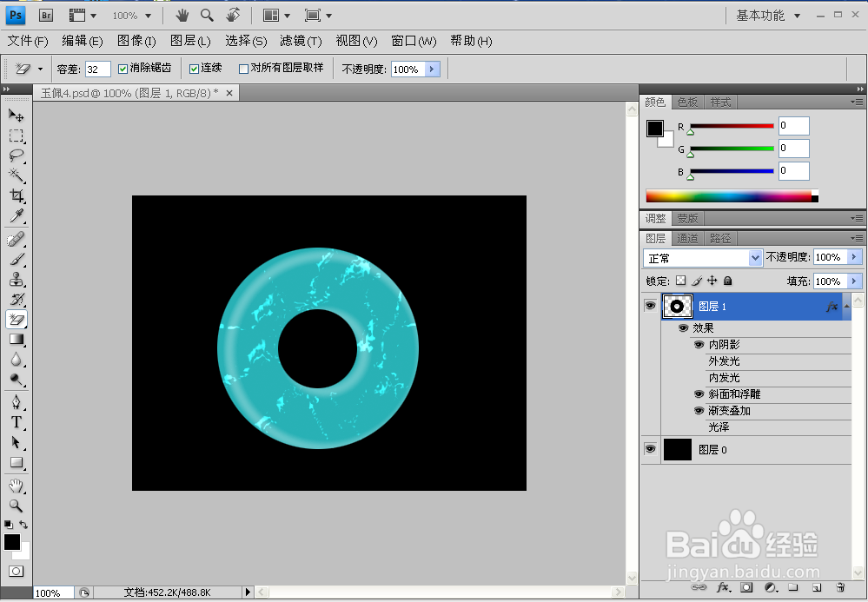
Task: Click the foreground color swatch
Action: 13,542
